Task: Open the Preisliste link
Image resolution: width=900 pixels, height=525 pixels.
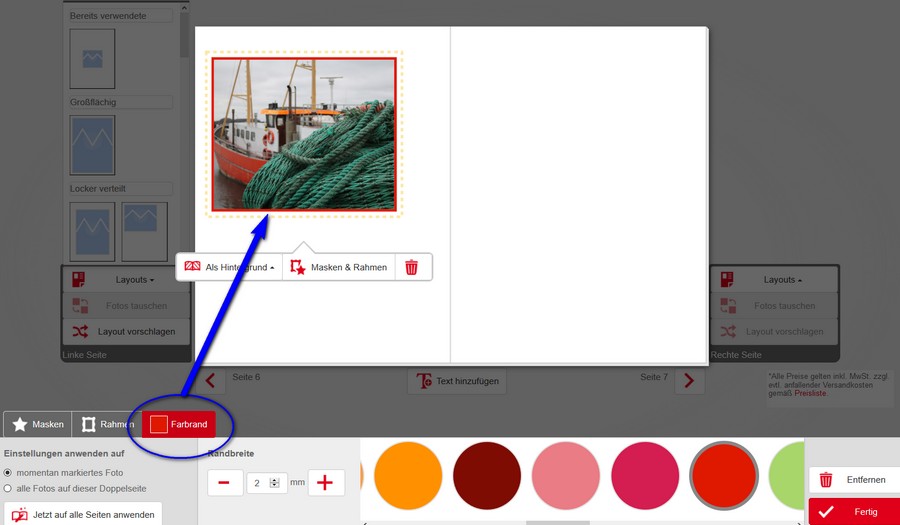Action: [810, 393]
